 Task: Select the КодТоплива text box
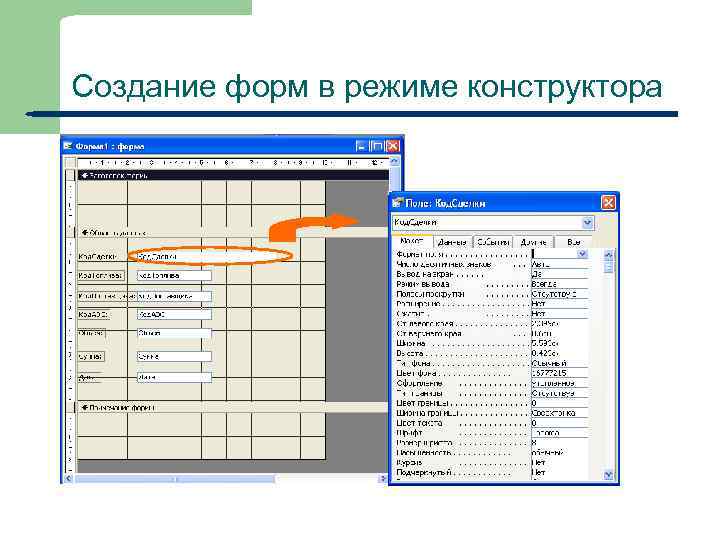tap(174, 276)
